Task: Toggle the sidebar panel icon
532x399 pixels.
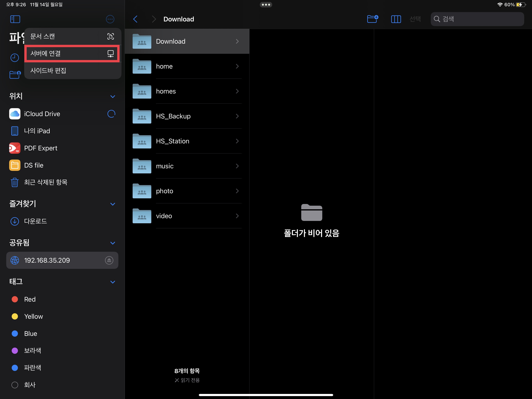Action: (x=15, y=19)
